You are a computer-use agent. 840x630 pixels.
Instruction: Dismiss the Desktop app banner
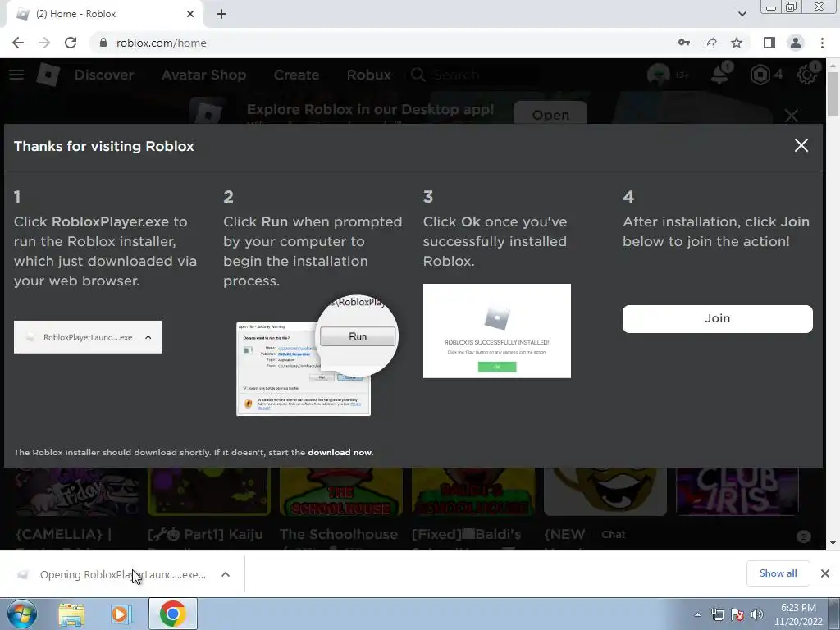pos(792,115)
